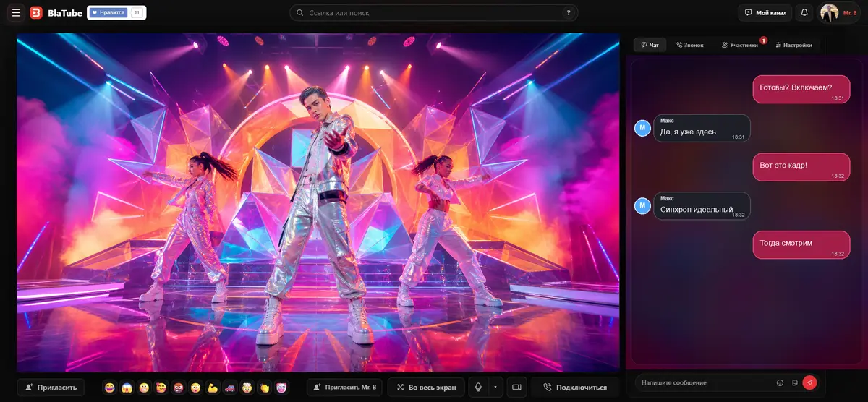The width and height of the screenshot is (868, 402).
Task: Send the third grimacing emoji reaction
Action: point(144,388)
